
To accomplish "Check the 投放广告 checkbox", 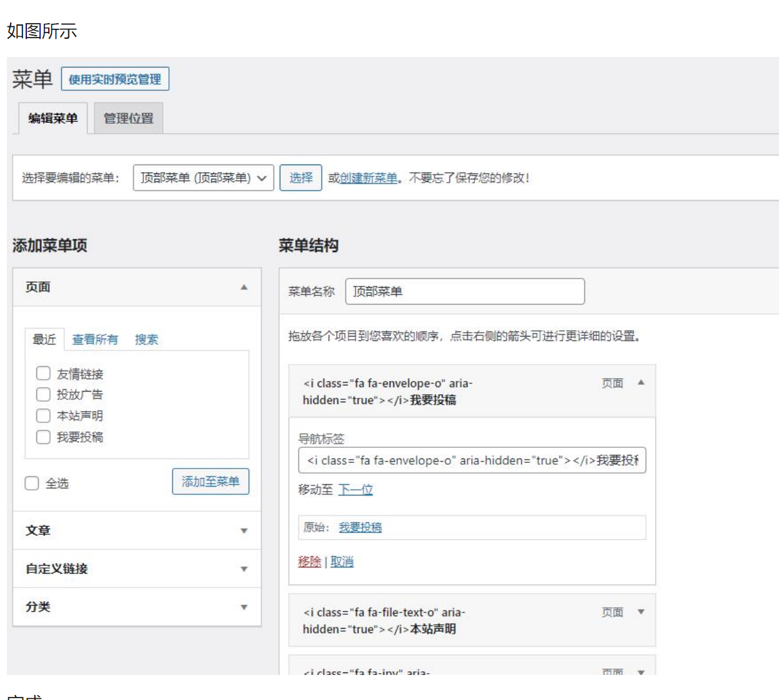I will tap(43, 394).
